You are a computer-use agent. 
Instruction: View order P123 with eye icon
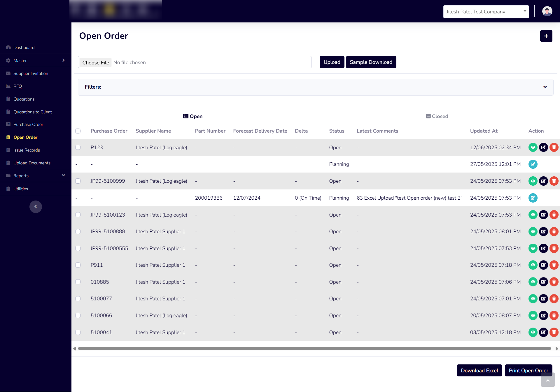pyautogui.click(x=533, y=147)
